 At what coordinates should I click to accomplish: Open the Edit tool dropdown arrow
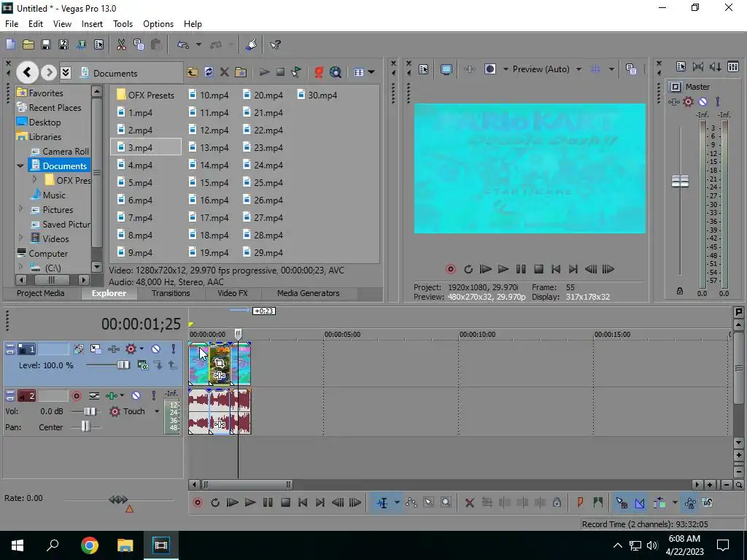click(396, 502)
